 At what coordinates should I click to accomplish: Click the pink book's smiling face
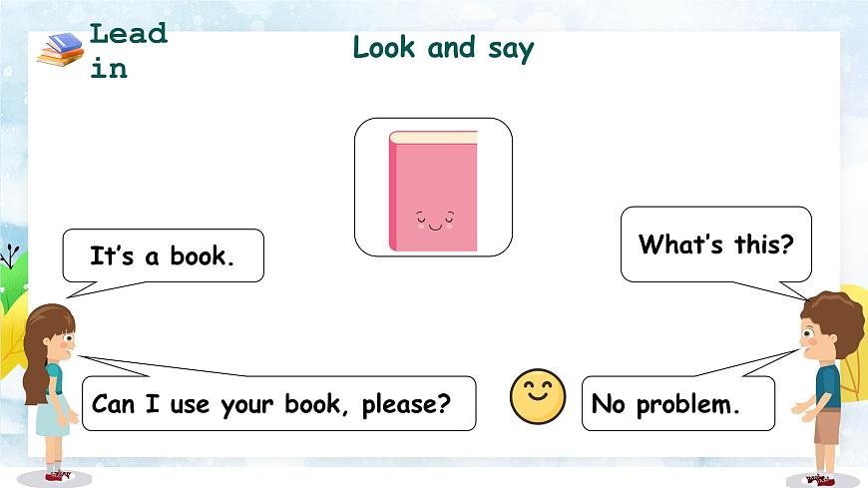(x=435, y=221)
